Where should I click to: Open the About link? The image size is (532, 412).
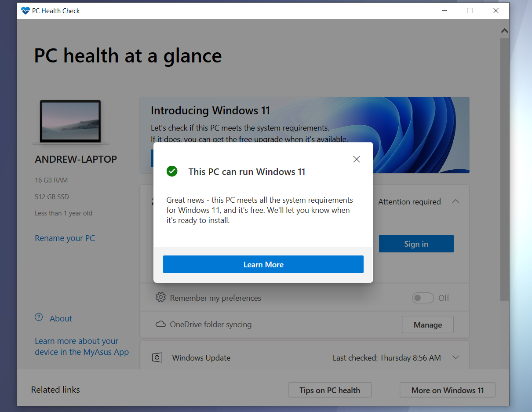[x=61, y=318]
